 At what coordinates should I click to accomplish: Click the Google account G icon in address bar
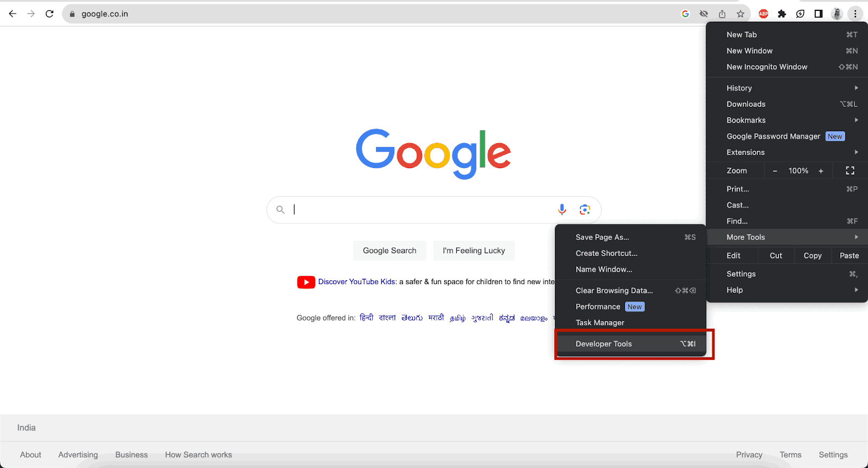[x=685, y=14]
